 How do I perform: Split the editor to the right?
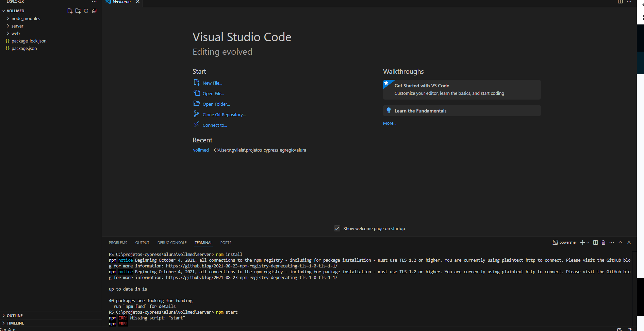click(620, 2)
